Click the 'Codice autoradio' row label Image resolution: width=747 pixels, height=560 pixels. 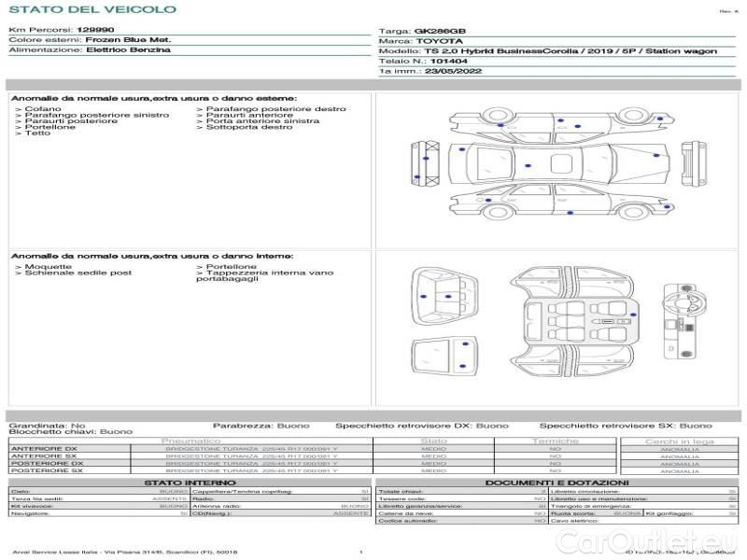(407, 521)
